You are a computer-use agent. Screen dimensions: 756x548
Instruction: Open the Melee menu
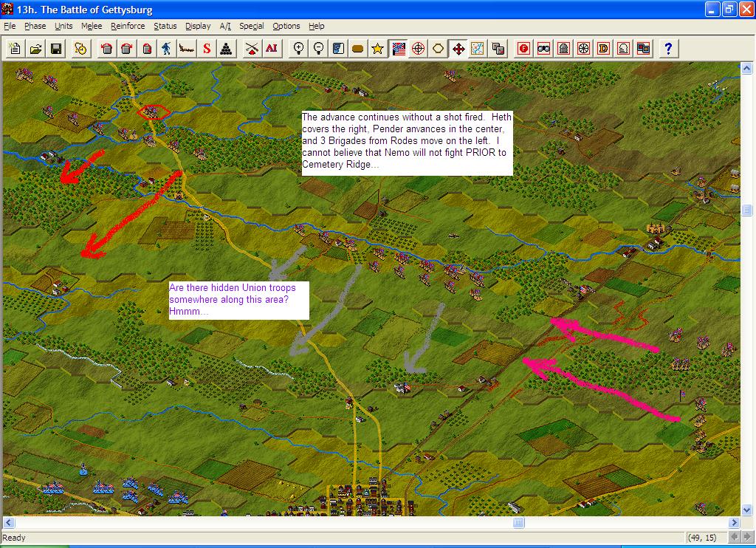(x=92, y=26)
